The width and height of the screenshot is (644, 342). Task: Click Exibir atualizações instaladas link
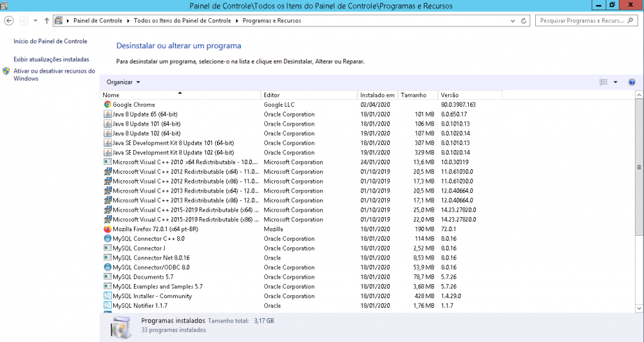52,59
